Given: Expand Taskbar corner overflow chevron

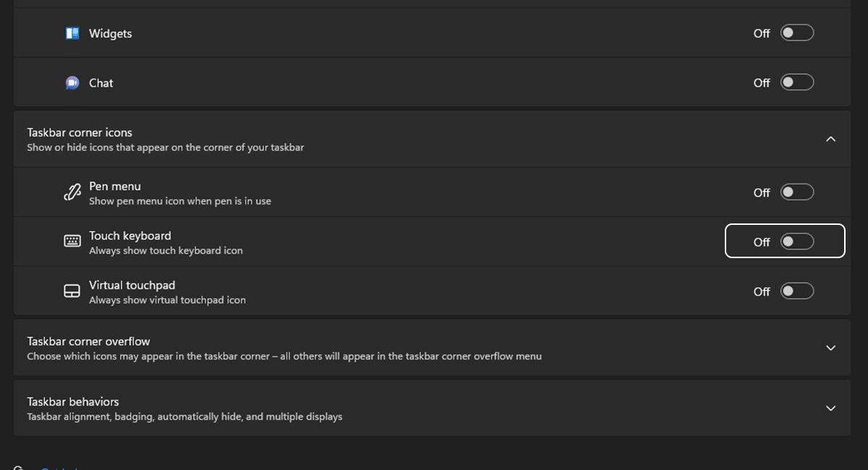Looking at the screenshot, I should tap(830, 348).
